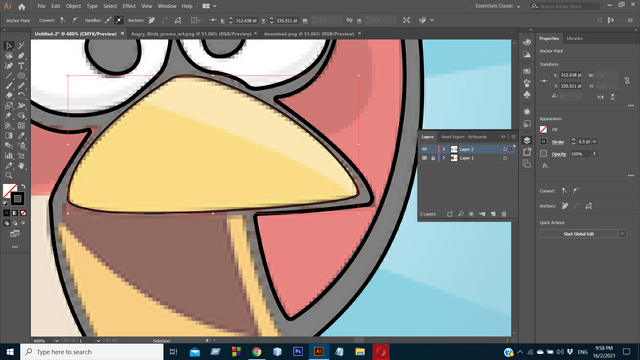Select the Pen tool in toolbar
The width and height of the screenshot is (640, 360).
pos(21,56)
